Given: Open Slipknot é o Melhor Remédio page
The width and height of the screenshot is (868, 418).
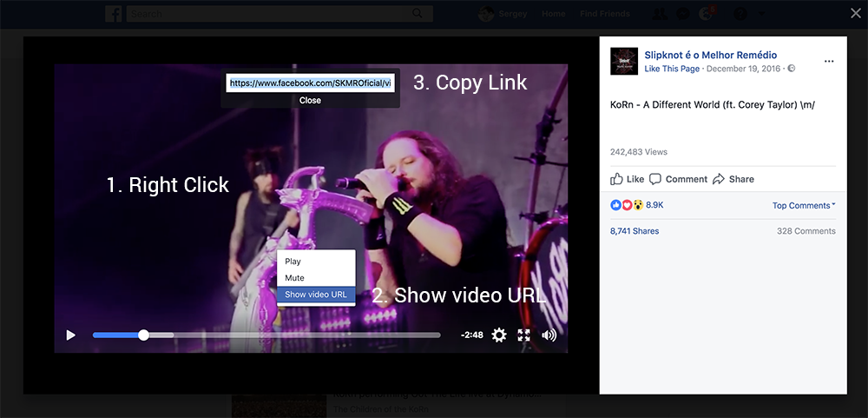Looking at the screenshot, I should click(x=710, y=55).
